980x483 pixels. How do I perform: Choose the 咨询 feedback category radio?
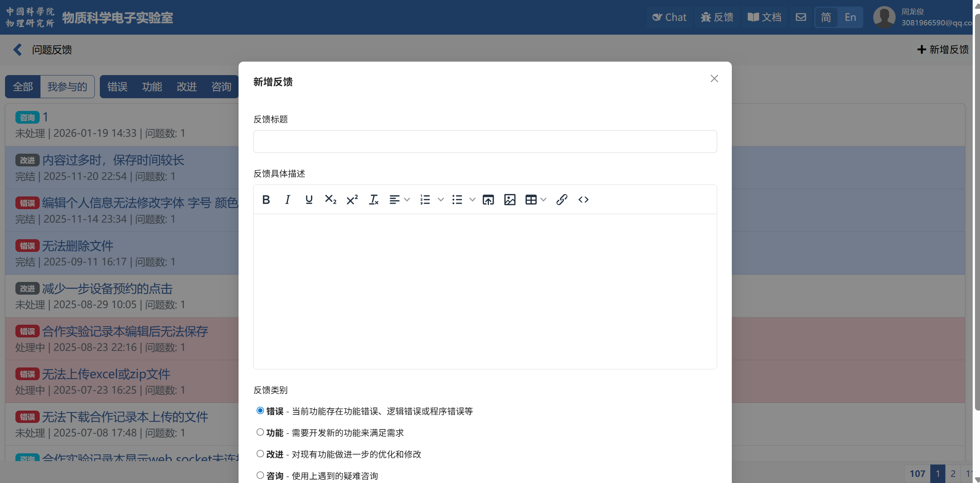tap(260, 475)
